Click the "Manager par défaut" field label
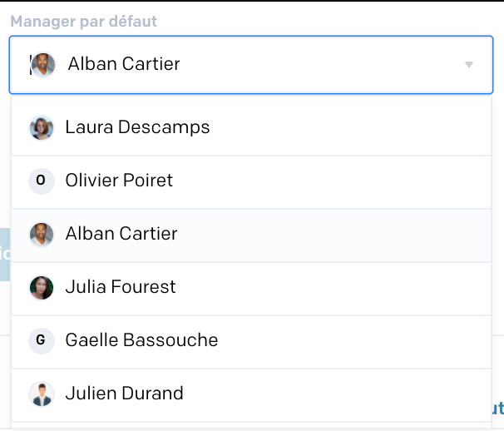Viewport: 504px width, 431px height. 83,22
